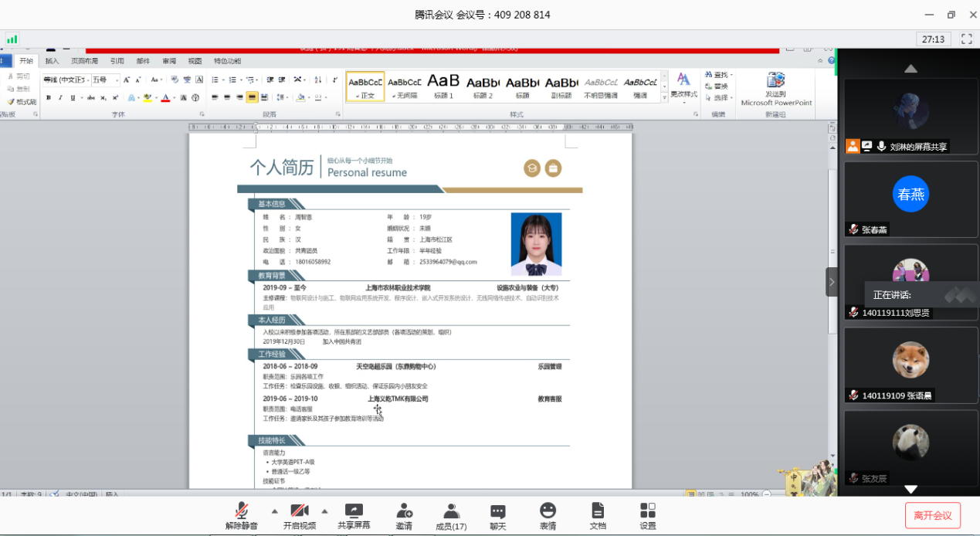Start sharing via 共享屏幕 icon

pyautogui.click(x=354, y=516)
